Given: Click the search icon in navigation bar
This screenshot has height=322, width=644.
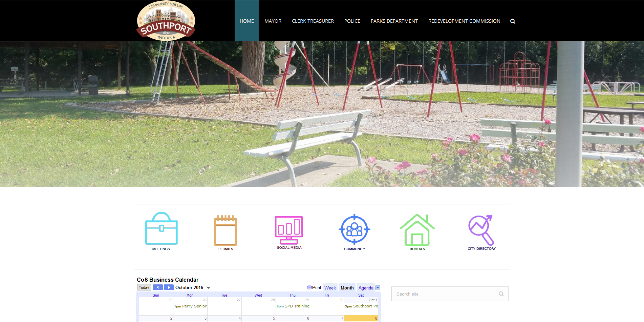Looking at the screenshot, I should click(x=513, y=21).
